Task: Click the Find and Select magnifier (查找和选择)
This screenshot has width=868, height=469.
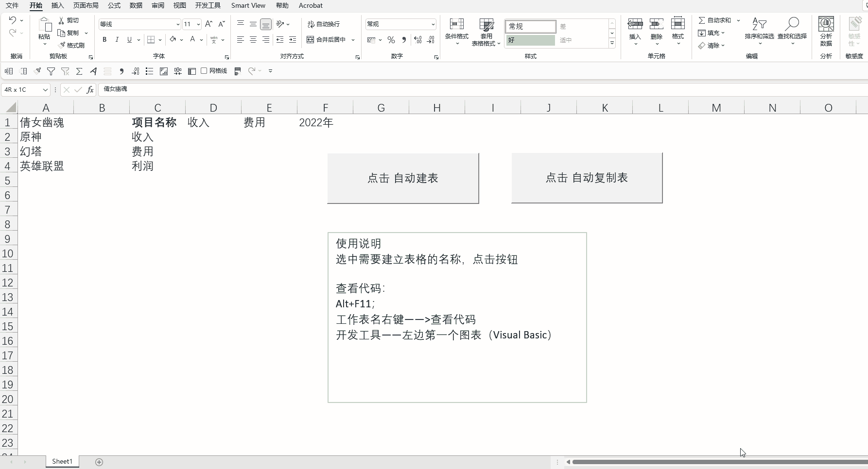Action: pyautogui.click(x=792, y=31)
